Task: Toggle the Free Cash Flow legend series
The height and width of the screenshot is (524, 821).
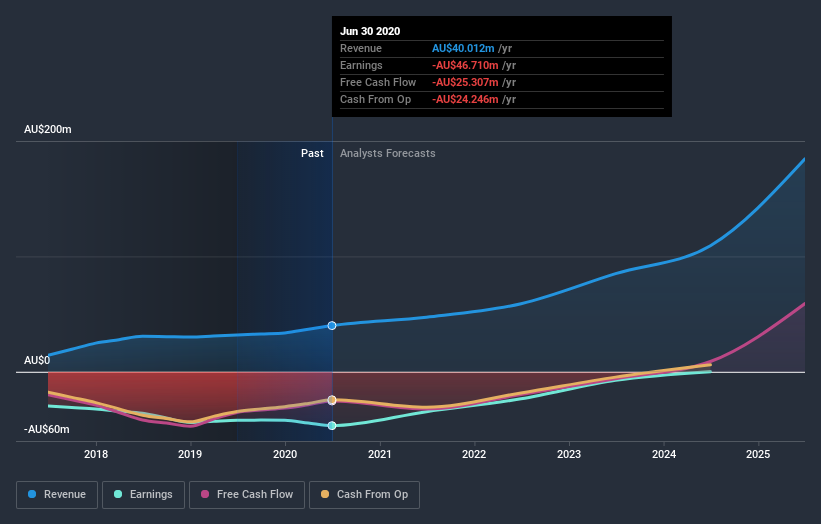Action: (x=247, y=495)
